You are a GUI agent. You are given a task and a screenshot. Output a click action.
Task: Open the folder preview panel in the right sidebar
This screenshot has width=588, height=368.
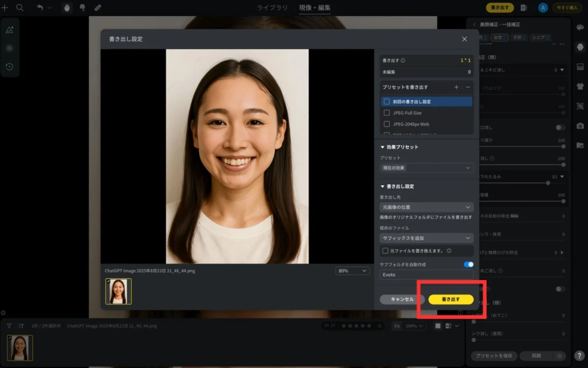[580, 145]
